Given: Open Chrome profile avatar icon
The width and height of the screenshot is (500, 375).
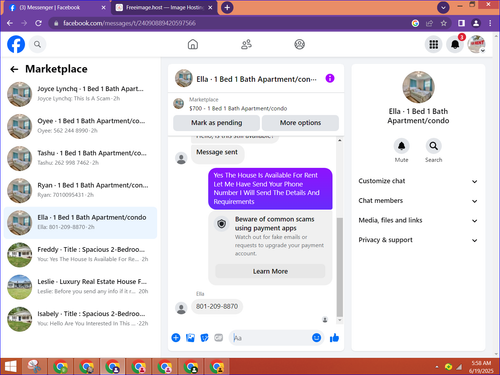Looking at the screenshot, I should [476, 23].
